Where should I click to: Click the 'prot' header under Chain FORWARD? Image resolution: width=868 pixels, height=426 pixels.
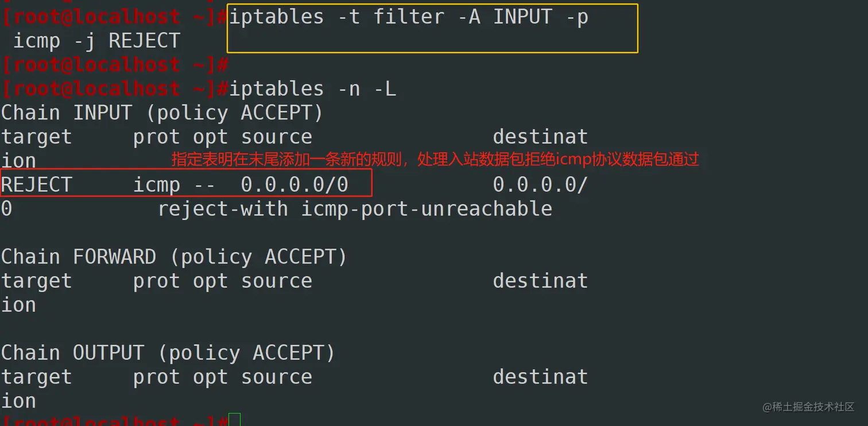point(157,281)
